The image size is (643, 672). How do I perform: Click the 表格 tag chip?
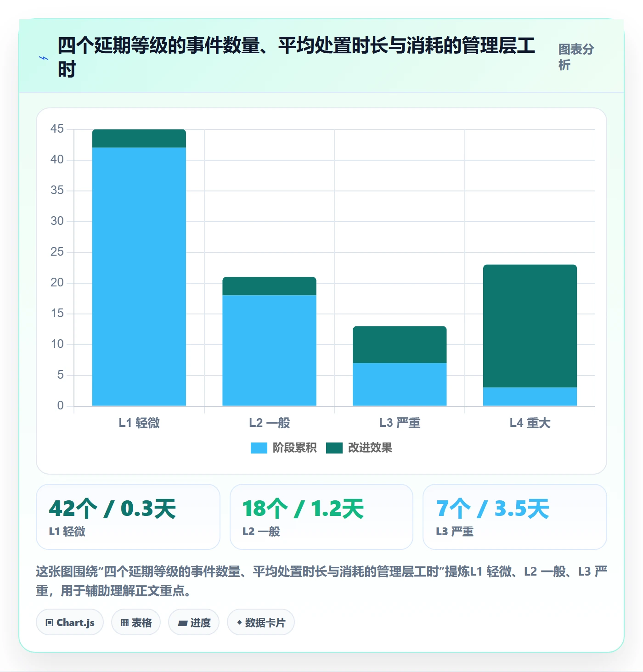pos(136,622)
